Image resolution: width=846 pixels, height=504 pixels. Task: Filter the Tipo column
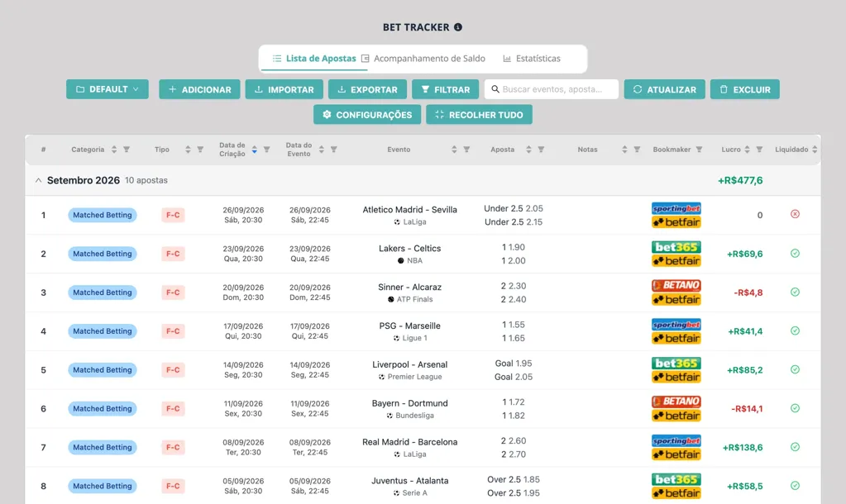[x=200, y=150]
